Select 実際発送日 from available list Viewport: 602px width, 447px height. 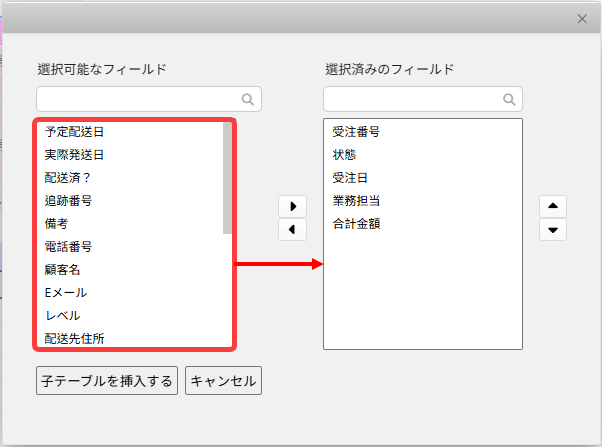[x=75, y=155]
